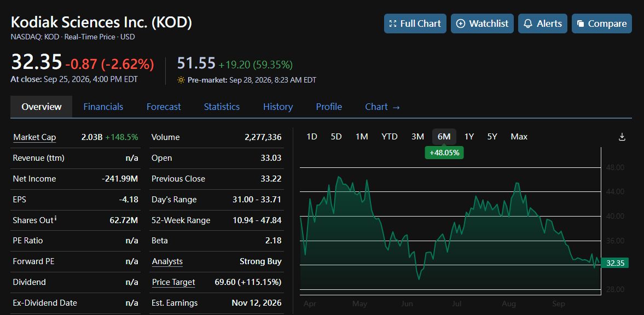Open the Full Chart view
Viewport: 644px width, 315px height.
[415, 24]
